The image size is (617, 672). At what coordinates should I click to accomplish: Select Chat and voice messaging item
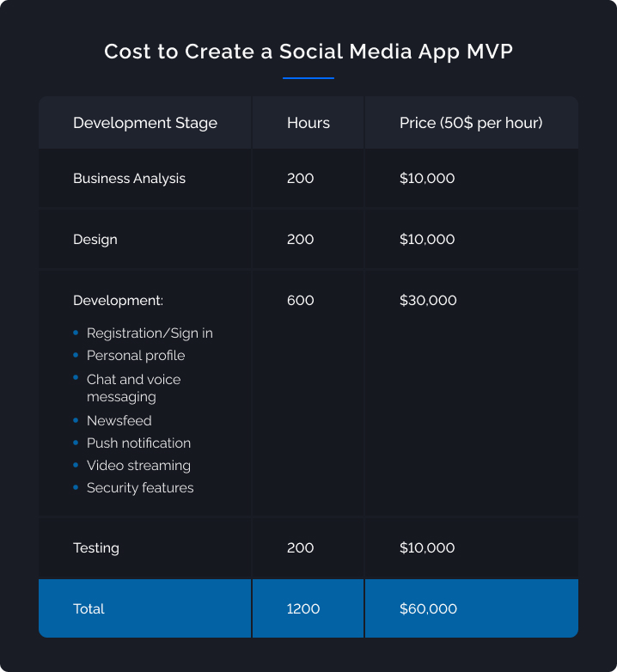(134, 388)
